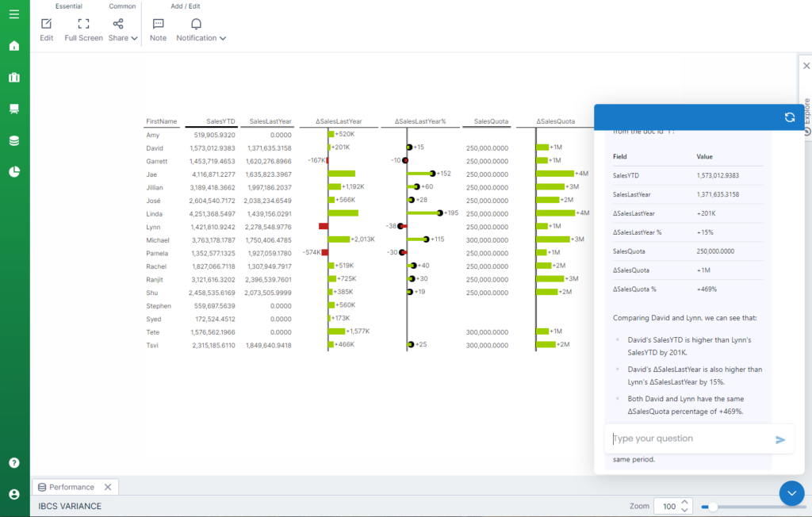Select the Linda row name
This screenshot has height=517, width=812.
point(155,214)
